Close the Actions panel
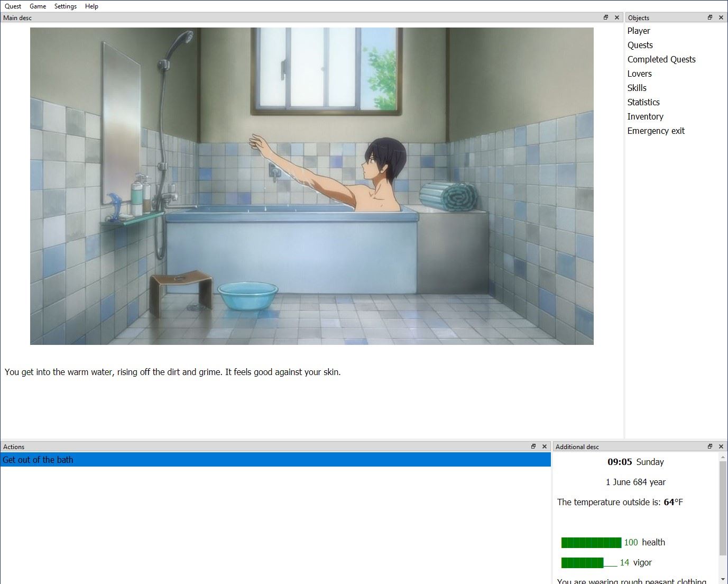 tap(544, 446)
